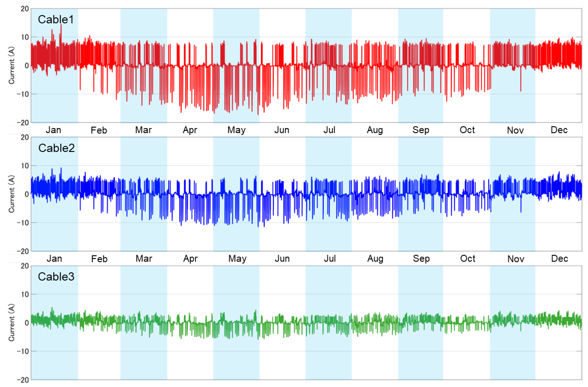Click the Dec label under Cable1 chart
588x387 pixels.
559,130
